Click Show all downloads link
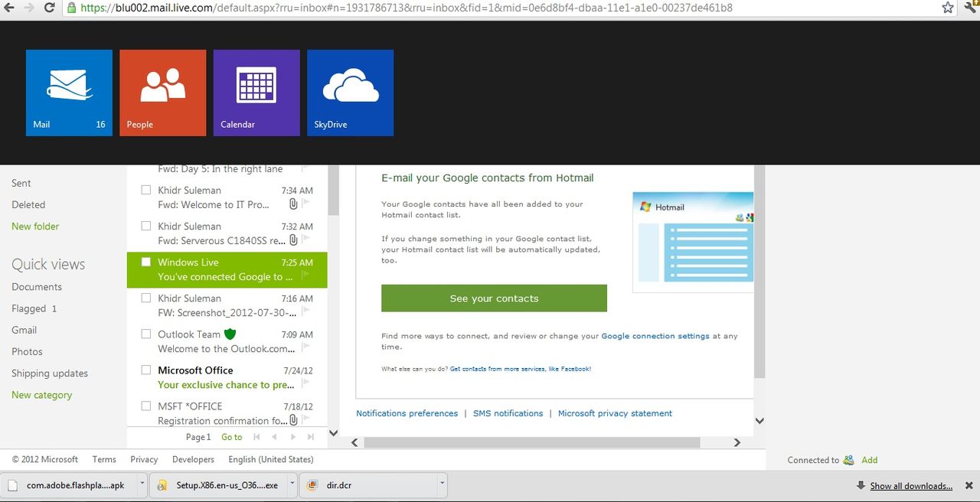Viewport: 980px width, 502px height. pos(911,486)
